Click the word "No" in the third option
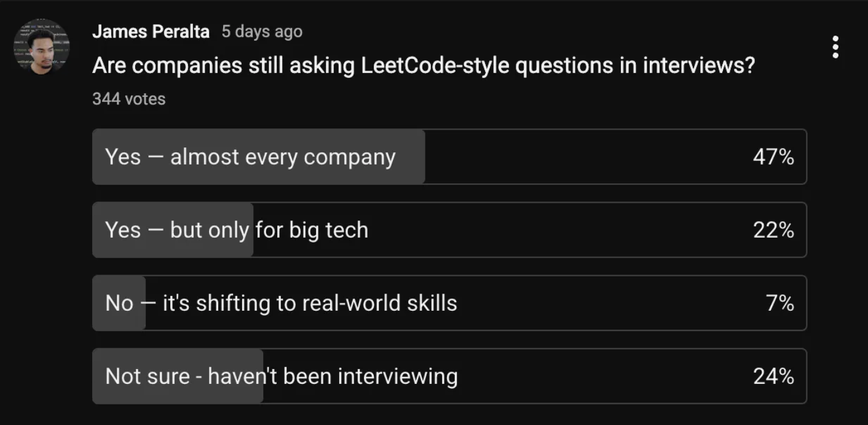Viewport: 868px width, 425px height. [x=119, y=303]
